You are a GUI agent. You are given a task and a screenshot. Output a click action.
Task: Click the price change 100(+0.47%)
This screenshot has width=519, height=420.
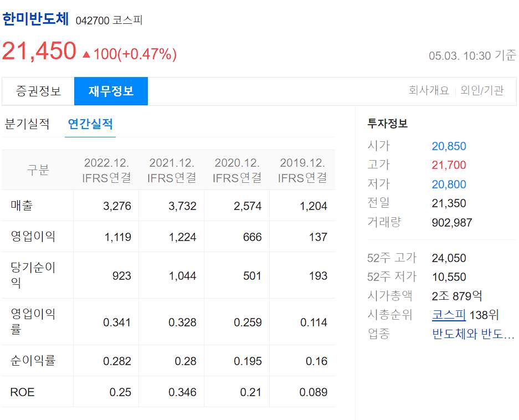[x=135, y=54]
